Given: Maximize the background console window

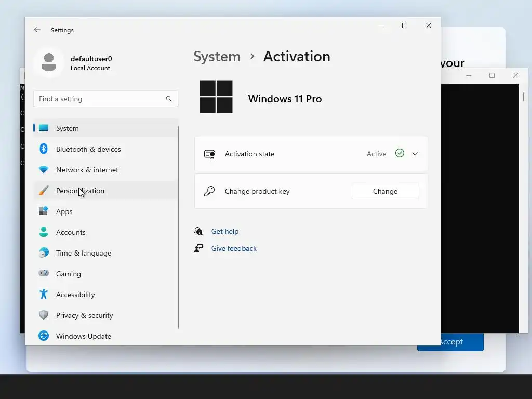Looking at the screenshot, I should coord(492,75).
